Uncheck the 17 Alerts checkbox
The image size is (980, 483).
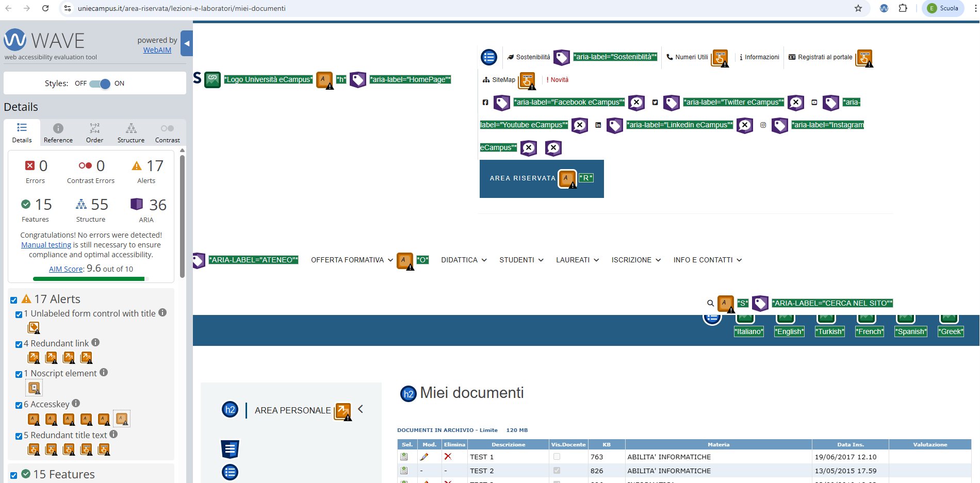pos(14,300)
